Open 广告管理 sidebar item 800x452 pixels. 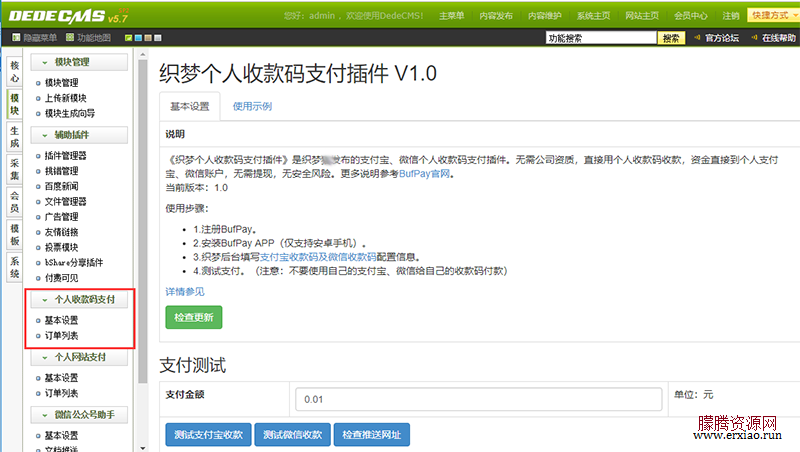pyautogui.click(x=61, y=217)
